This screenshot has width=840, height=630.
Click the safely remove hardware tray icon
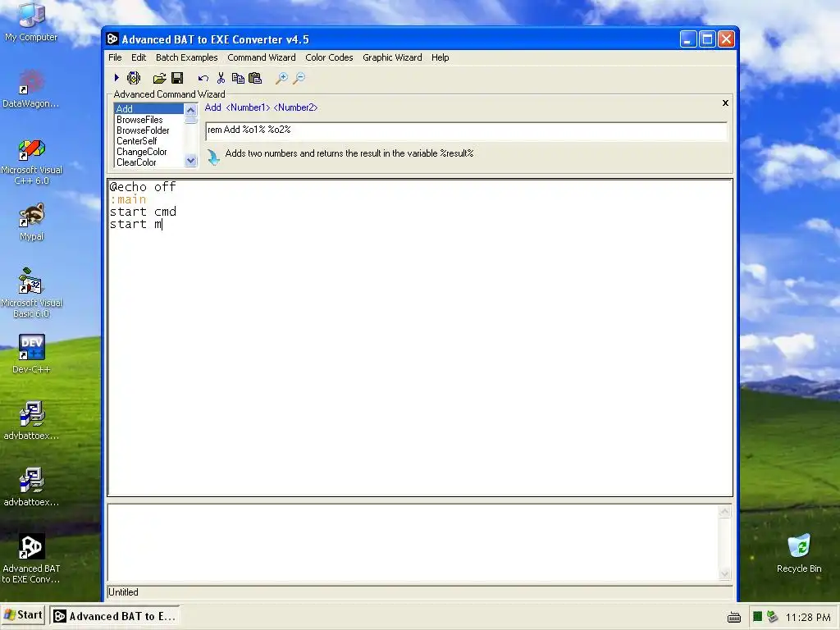tap(772, 617)
